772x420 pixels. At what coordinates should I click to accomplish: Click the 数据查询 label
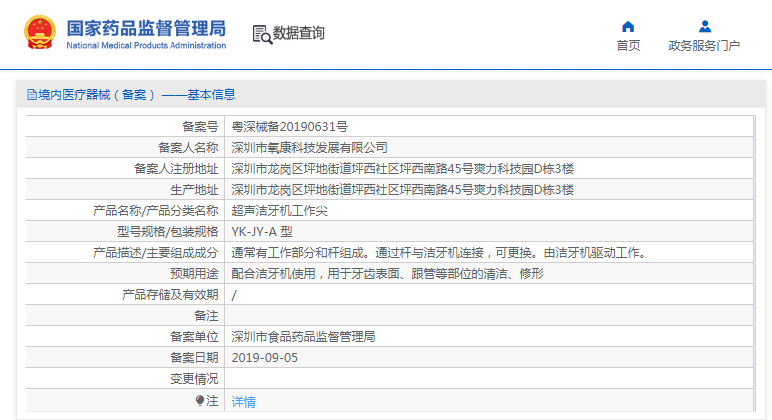click(298, 33)
